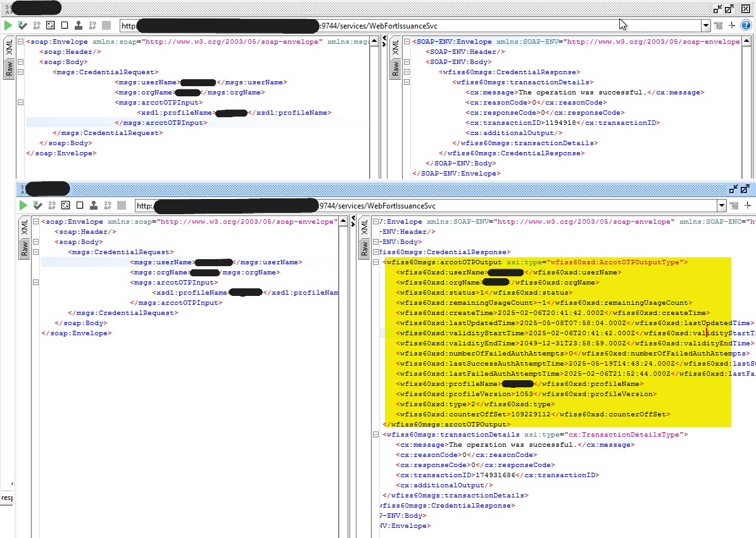Image resolution: width=756 pixels, height=538 pixels.
Task: Collapse msgs:arcotOTPInput node in upper request
Action: 20,102
